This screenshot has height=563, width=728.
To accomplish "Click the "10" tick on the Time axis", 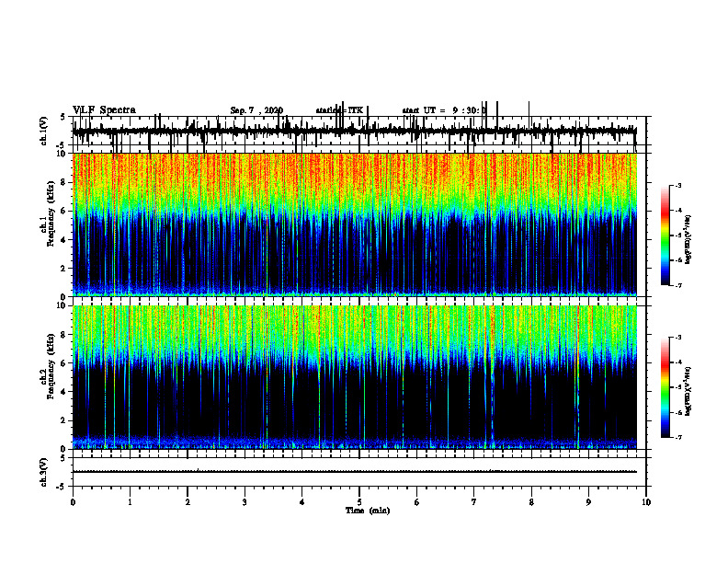I will pos(646,502).
